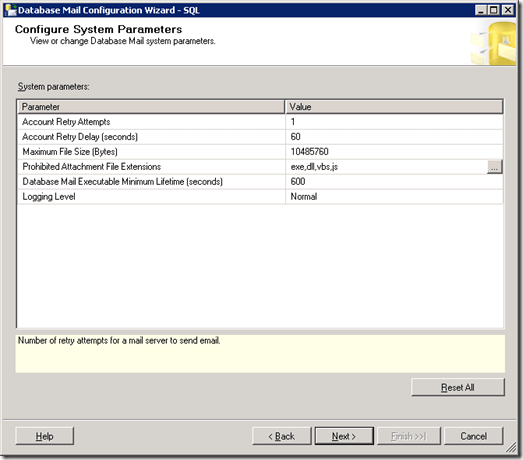
Task: Click the Reset All button
Action: coord(458,387)
